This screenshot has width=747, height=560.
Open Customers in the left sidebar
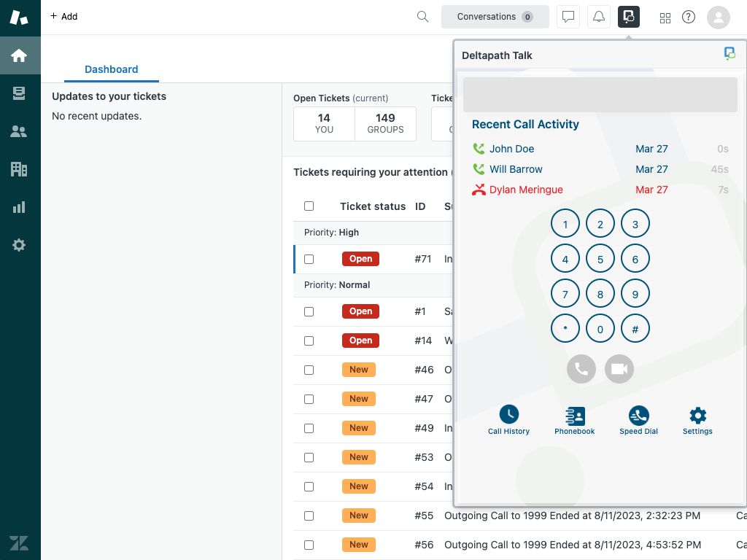point(20,131)
